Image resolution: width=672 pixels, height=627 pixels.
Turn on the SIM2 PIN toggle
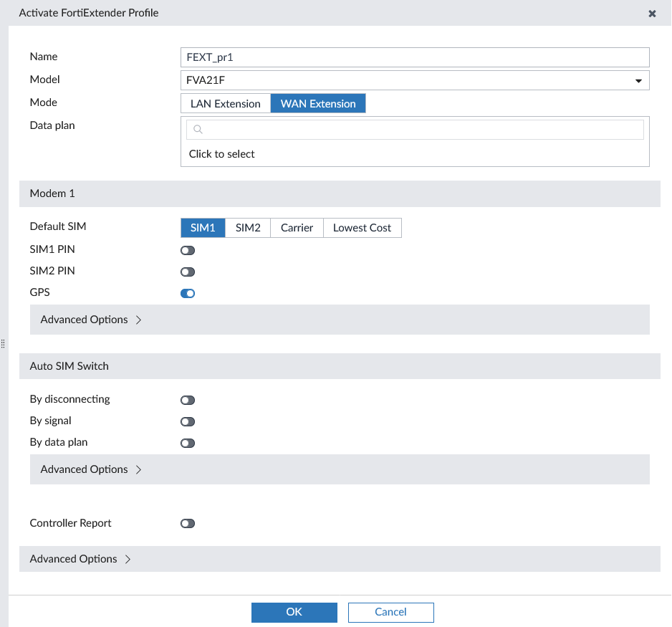tap(187, 272)
